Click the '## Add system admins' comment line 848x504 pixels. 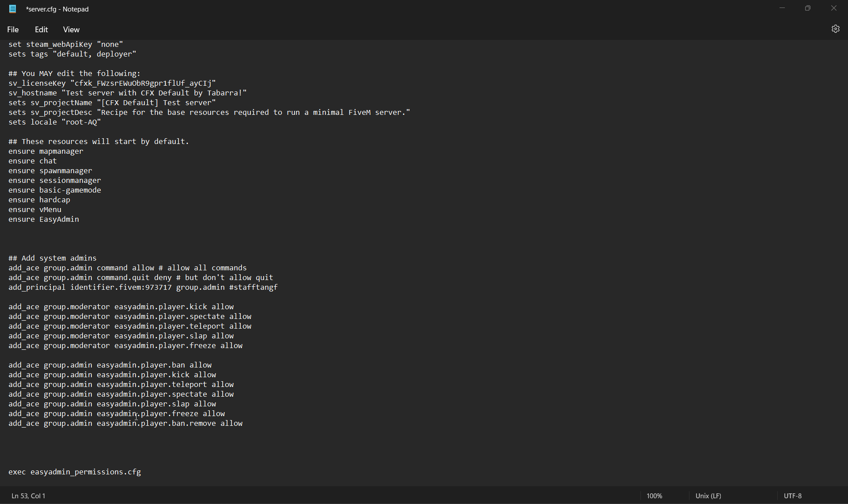[x=53, y=258]
